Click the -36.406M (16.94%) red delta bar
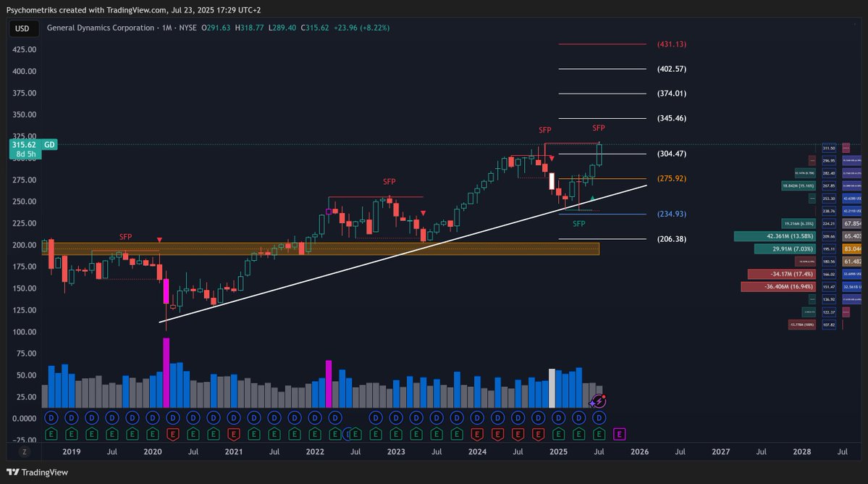The height and width of the screenshot is (484, 868). 778,287
